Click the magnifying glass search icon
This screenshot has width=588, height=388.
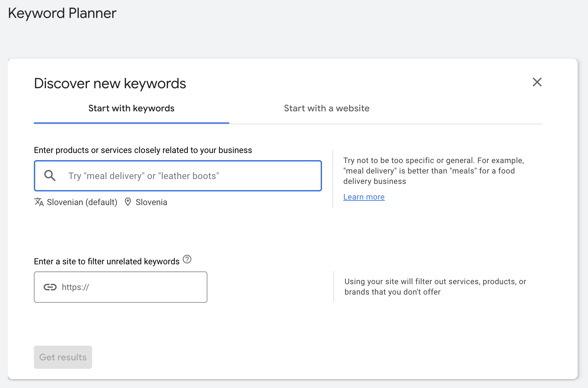[50, 176]
